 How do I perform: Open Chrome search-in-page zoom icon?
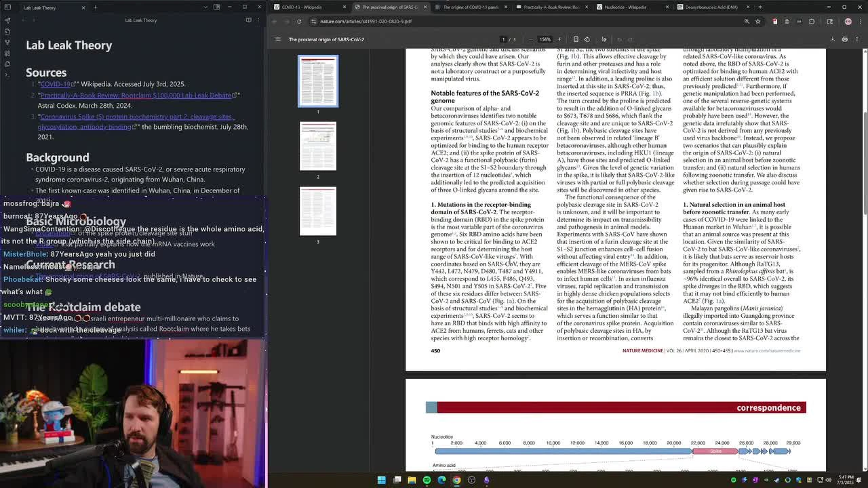[x=747, y=21]
